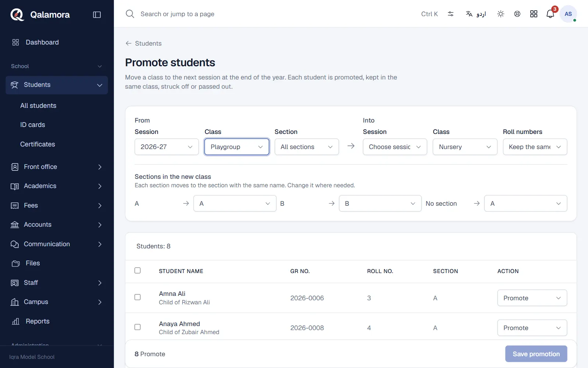The image size is (588, 368).
Task: Toggle light theme sun icon
Action: (x=501, y=14)
